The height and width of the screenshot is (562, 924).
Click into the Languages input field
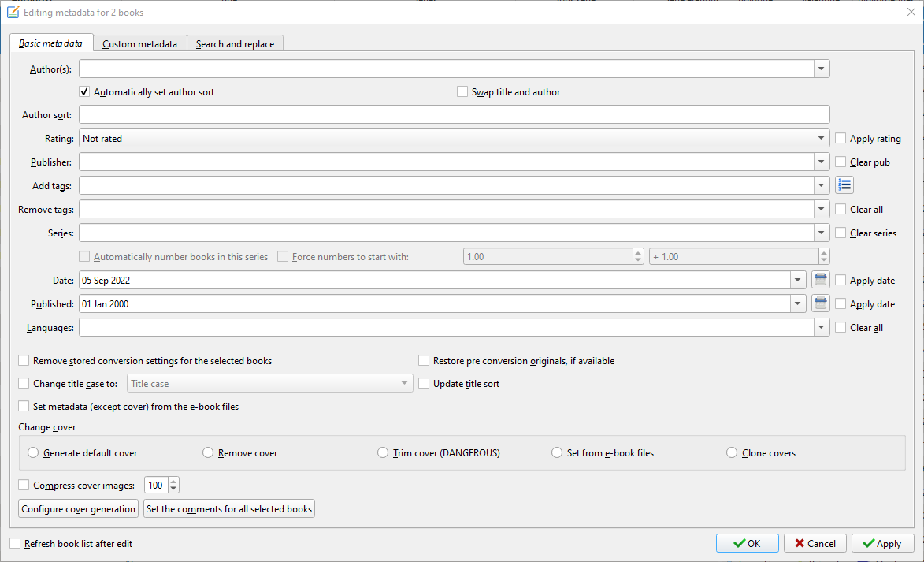pyautogui.click(x=447, y=326)
